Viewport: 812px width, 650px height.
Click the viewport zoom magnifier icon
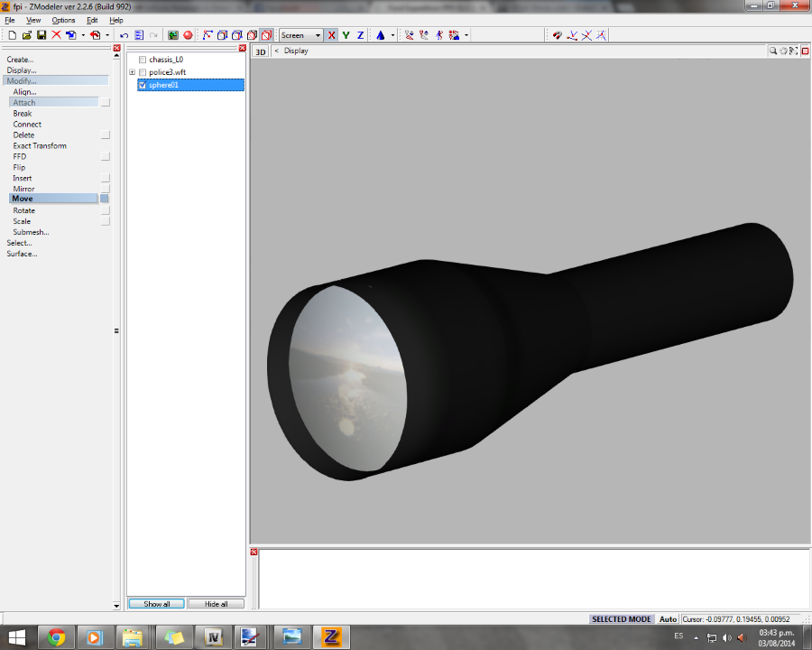pyautogui.click(x=773, y=51)
